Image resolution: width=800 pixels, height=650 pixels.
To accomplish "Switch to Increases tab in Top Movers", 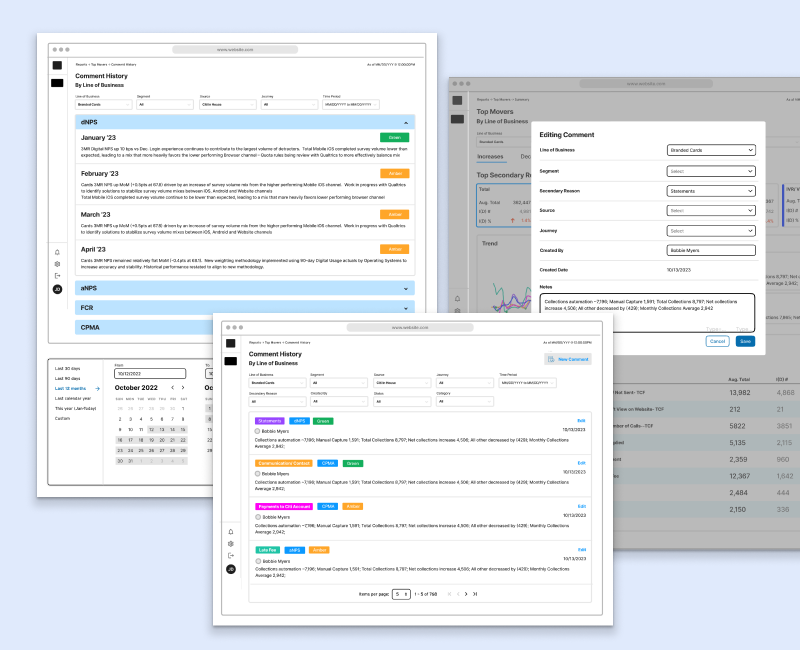I will tap(490, 157).
